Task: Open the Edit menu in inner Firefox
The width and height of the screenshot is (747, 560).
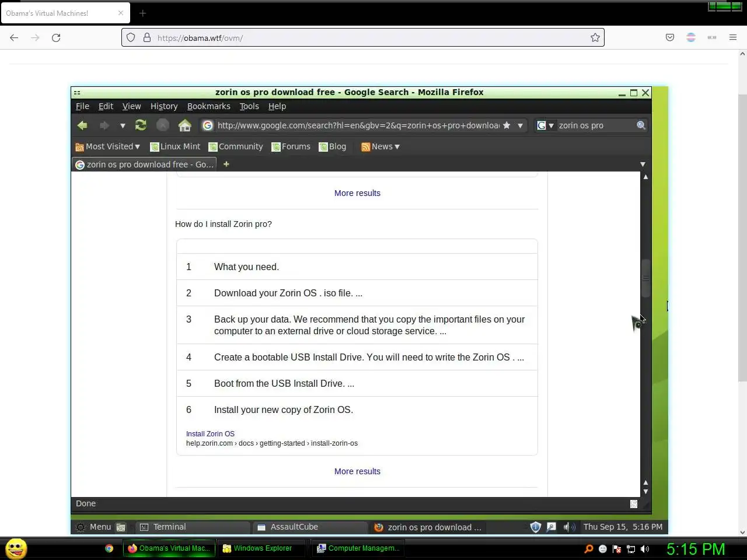Action: click(x=106, y=106)
